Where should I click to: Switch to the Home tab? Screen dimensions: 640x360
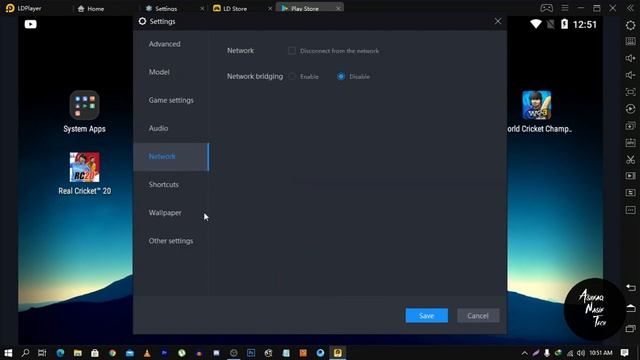[x=91, y=8]
